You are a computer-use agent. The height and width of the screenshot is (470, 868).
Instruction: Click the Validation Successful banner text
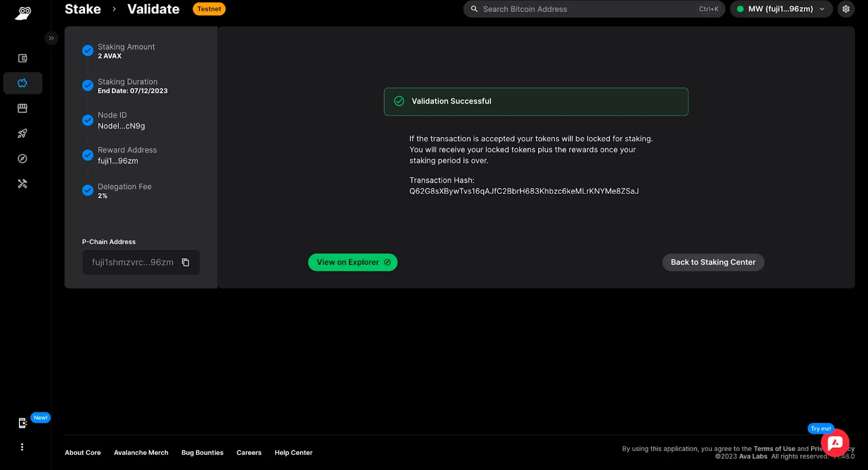[x=451, y=101]
